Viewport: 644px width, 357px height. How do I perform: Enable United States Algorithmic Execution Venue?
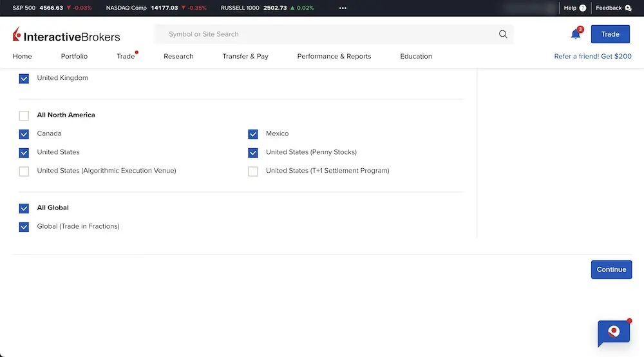(24, 171)
